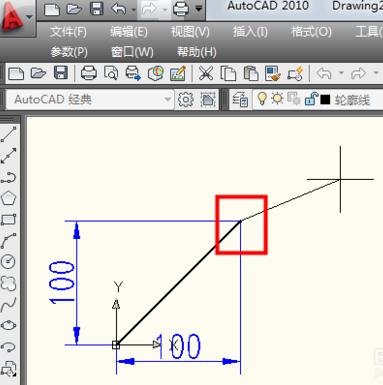This screenshot has height=385, width=383.
Task: Expand the undo history arrow in title bar
Action: pyautogui.click(x=134, y=10)
